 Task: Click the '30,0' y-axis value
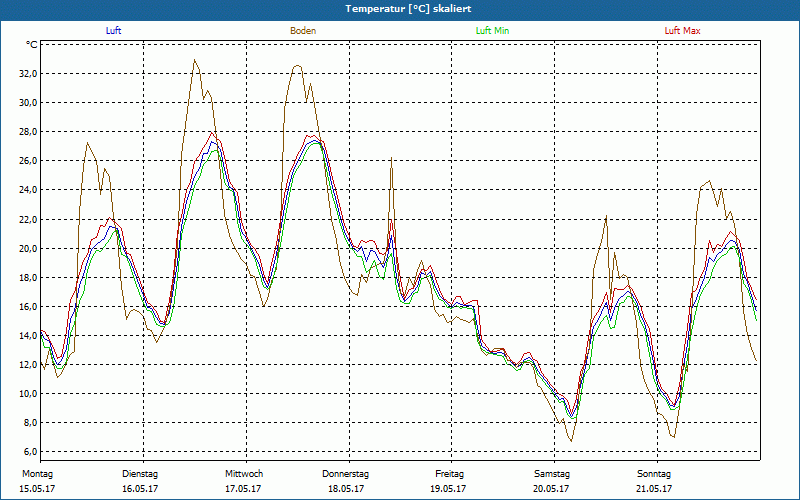29,103
